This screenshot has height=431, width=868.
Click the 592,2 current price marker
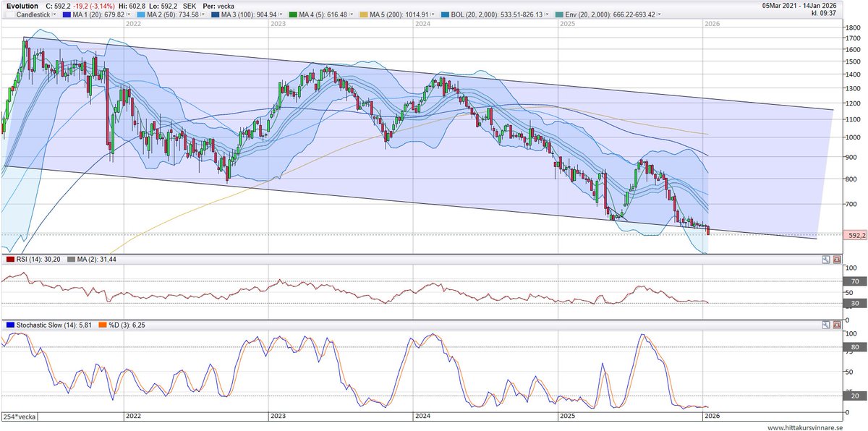pos(856,236)
